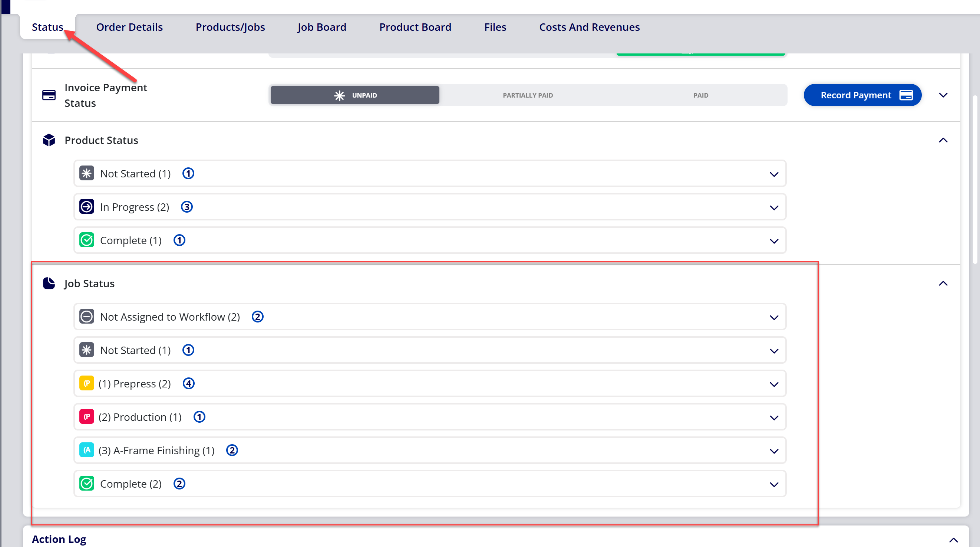Click the In Progress (2) label
The image size is (980, 547).
pyautogui.click(x=135, y=207)
